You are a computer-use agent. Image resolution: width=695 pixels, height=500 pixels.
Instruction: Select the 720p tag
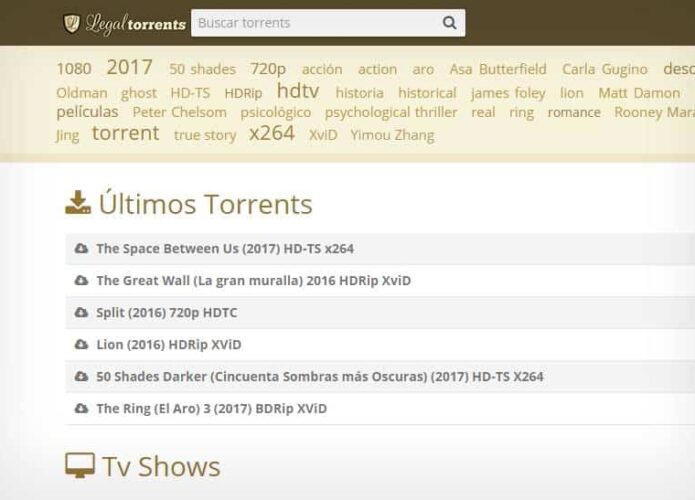(268, 69)
